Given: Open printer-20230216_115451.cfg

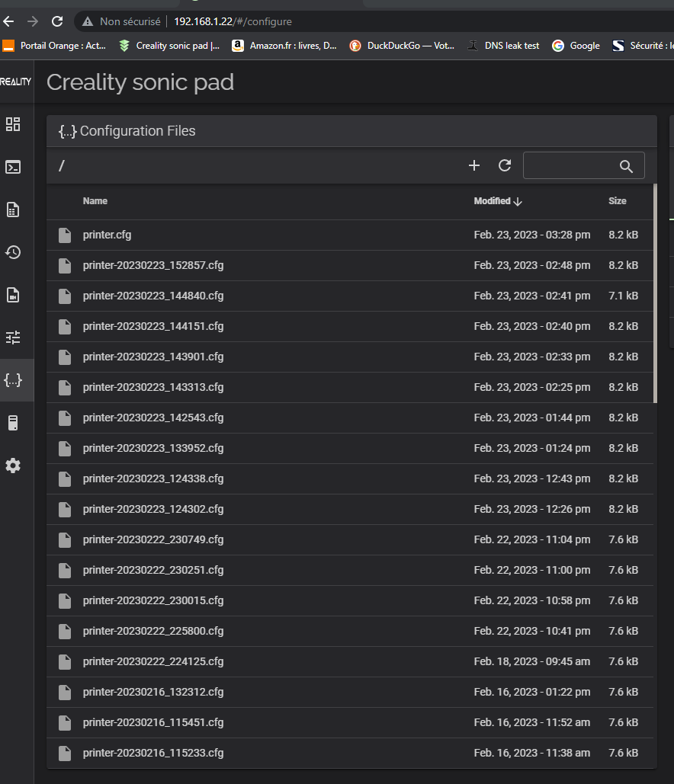Looking at the screenshot, I should click(153, 723).
